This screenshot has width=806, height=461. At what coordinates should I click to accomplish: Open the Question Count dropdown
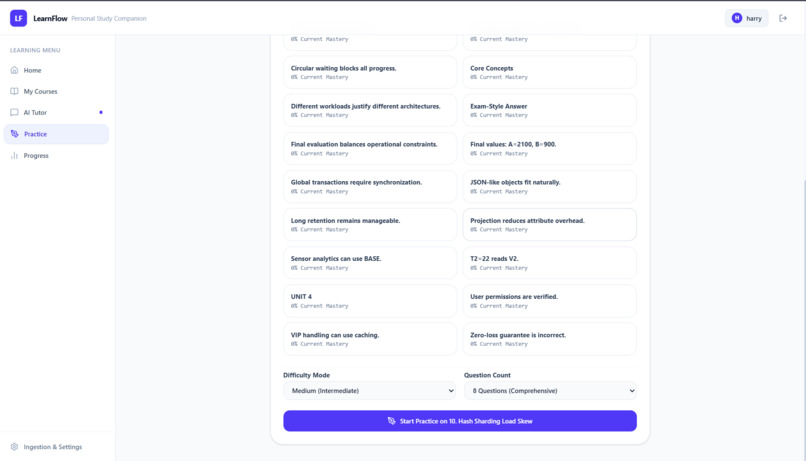pyautogui.click(x=550, y=391)
